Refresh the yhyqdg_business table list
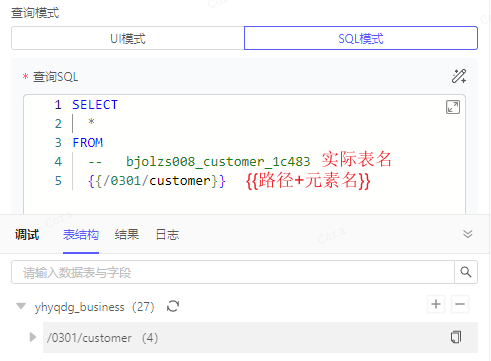Viewport: 491px width, 361px height. pos(173,306)
